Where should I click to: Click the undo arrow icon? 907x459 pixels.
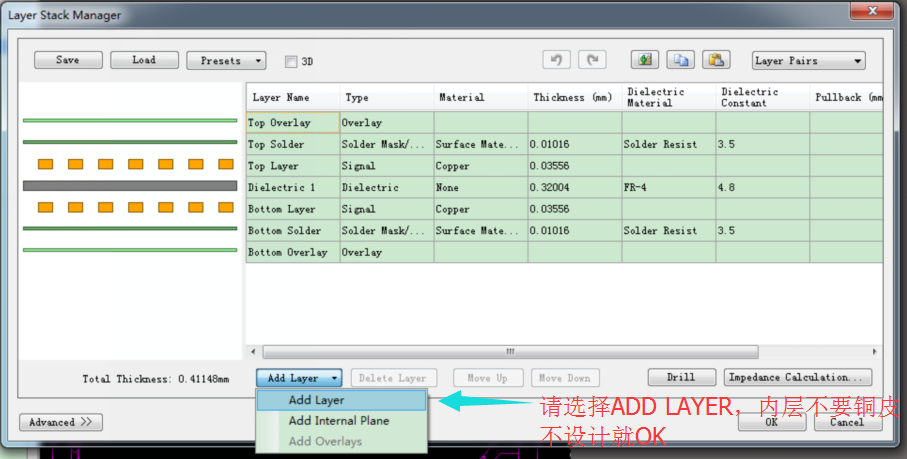[557, 60]
